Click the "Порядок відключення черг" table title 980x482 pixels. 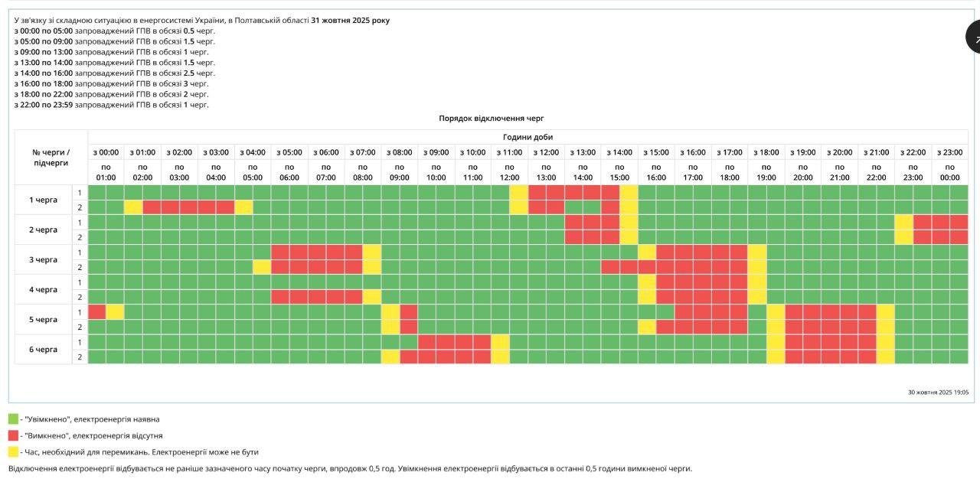[491, 119]
